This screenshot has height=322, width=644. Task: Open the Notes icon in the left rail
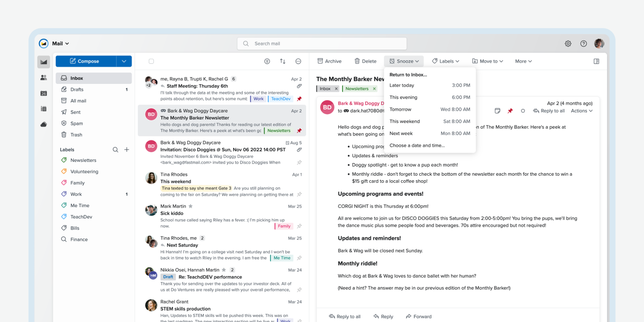43,108
